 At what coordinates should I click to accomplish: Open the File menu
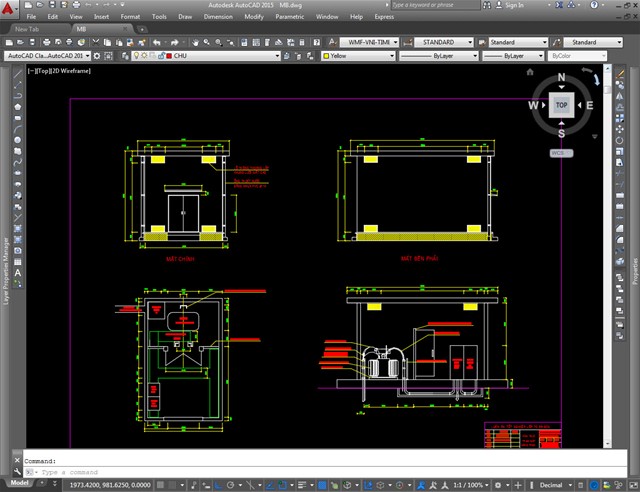31,17
